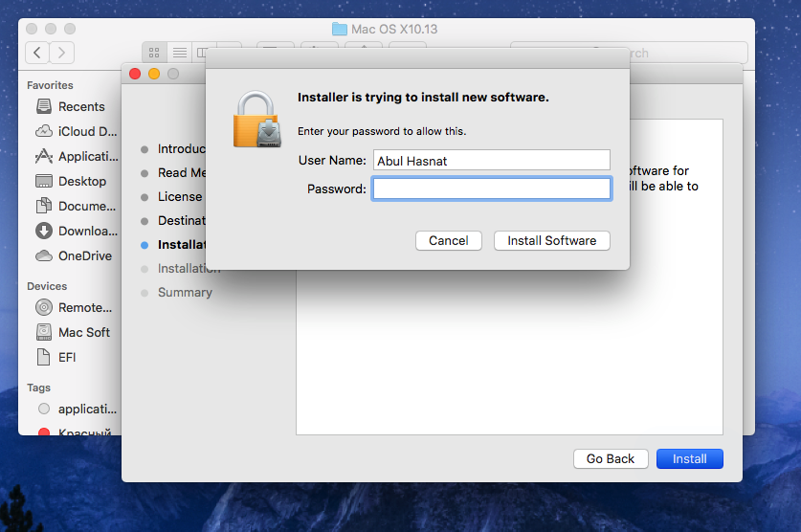Screen dimensions: 801x532
Task: Open Mac Soft drive in sidebar
Action: (73, 332)
